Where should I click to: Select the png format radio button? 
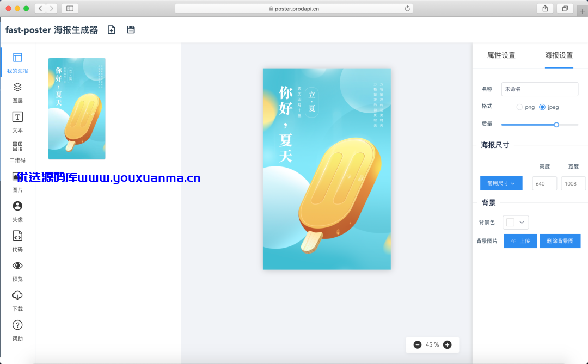pyautogui.click(x=519, y=107)
